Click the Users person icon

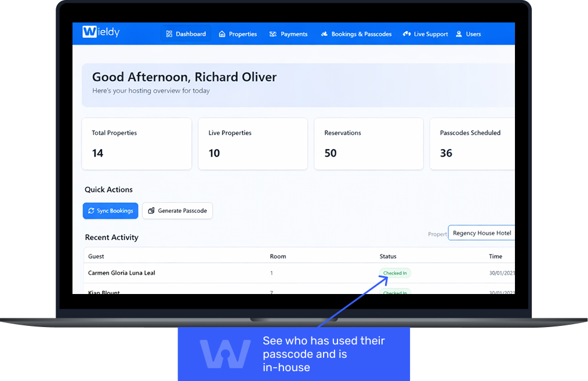(459, 34)
